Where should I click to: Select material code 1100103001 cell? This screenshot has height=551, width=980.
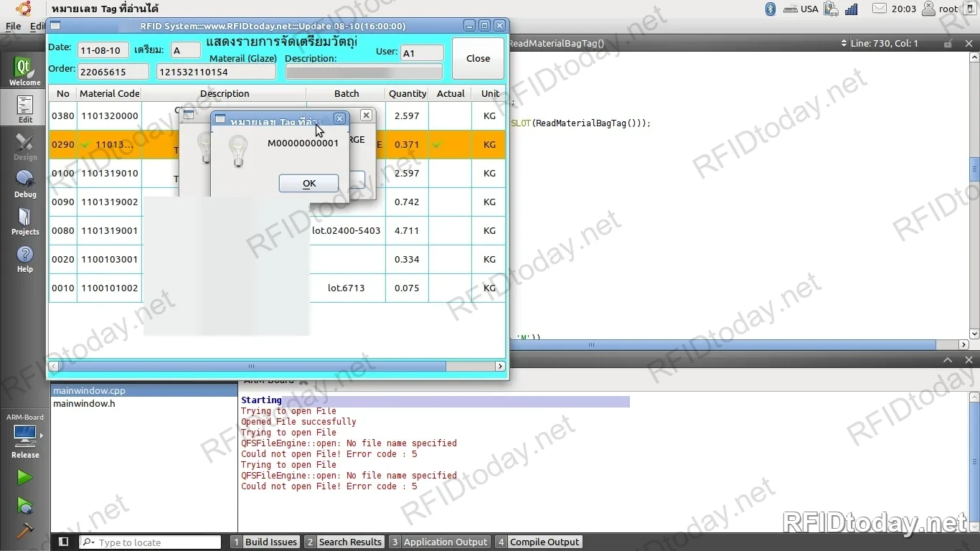coord(110,259)
